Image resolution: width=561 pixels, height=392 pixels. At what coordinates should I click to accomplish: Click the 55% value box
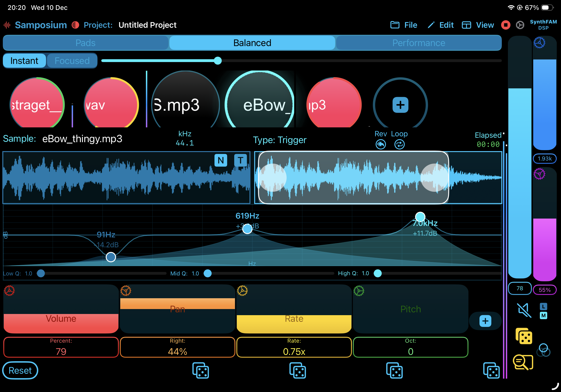coord(545,290)
